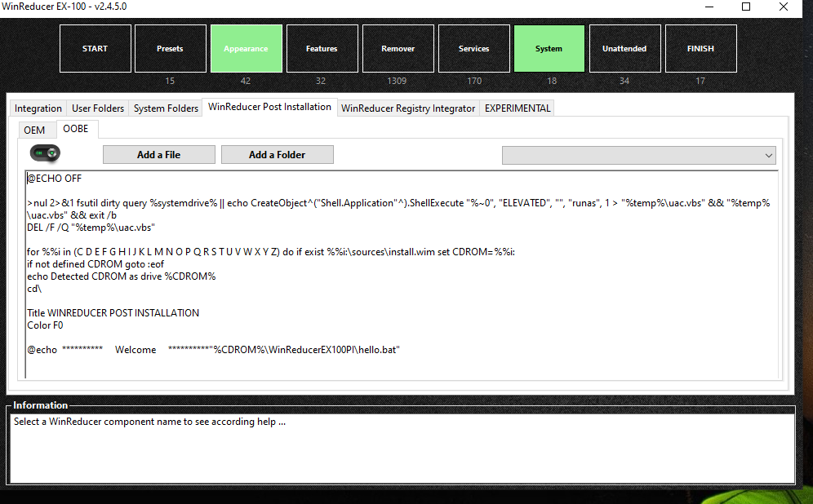
Task: Click the Add a Folder button
Action: [277, 155]
